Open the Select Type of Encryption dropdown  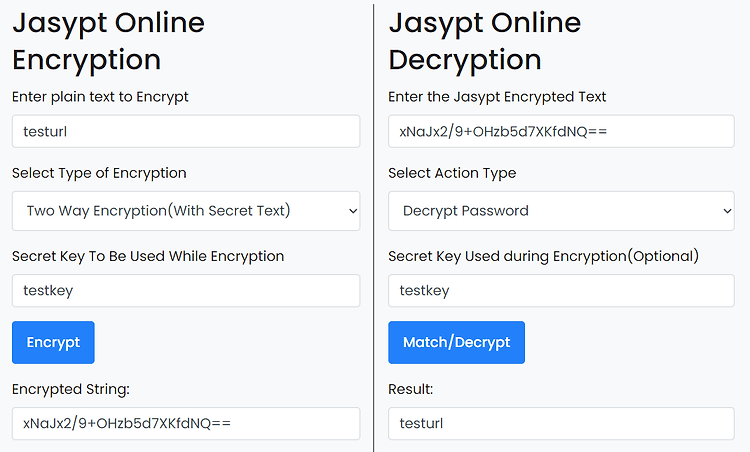(x=186, y=211)
